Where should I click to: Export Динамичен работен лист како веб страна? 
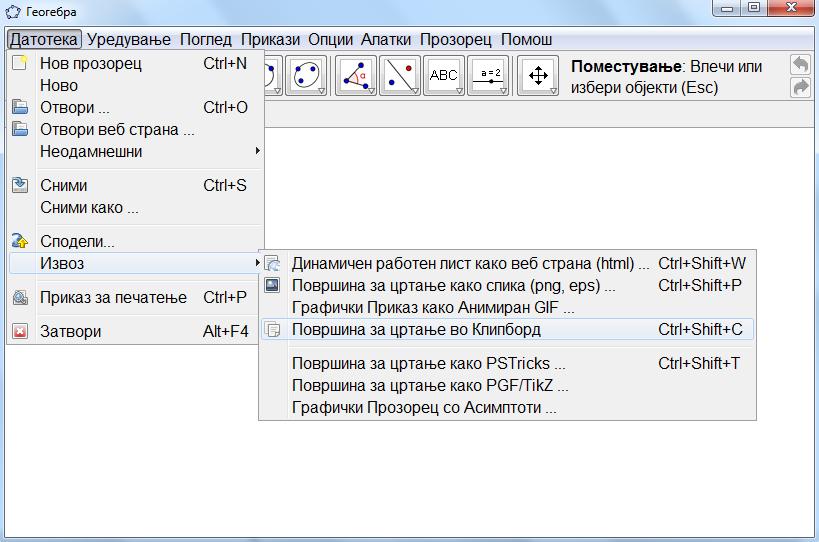[x=507, y=263]
